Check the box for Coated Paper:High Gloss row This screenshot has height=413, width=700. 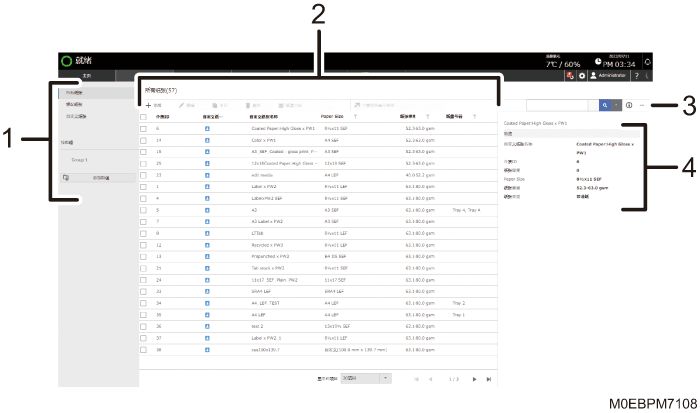[143, 129]
